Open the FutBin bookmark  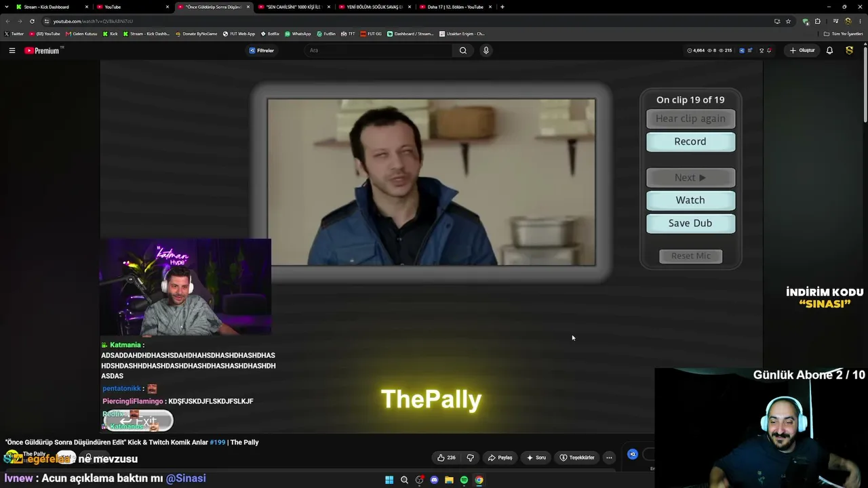326,33
